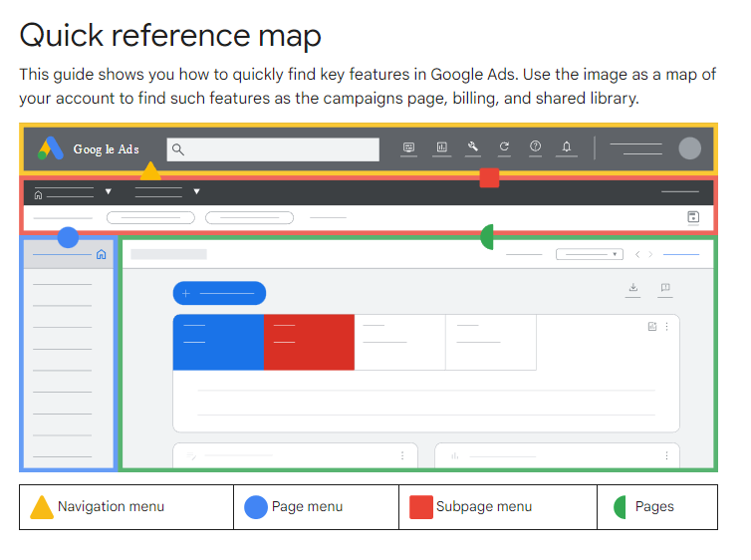This screenshot has height=560, width=751.
Task: Click the chart expand icon in card
Action: pos(652,326)
